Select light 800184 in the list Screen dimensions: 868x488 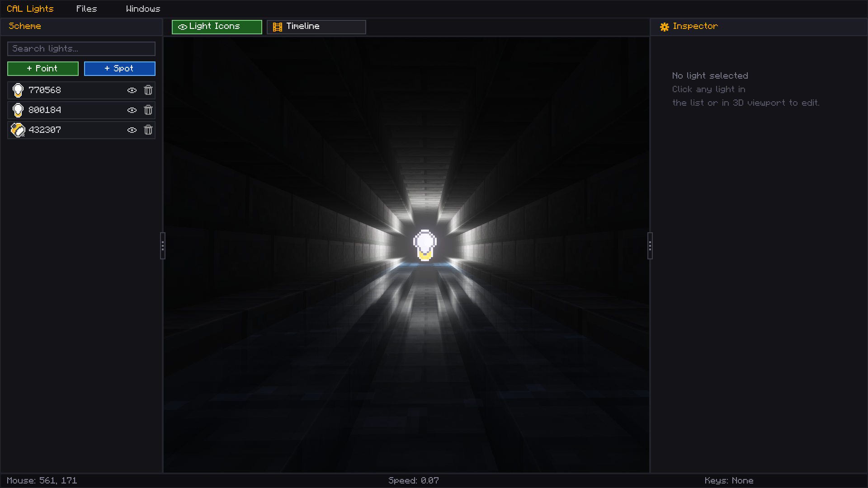pos(81,110)
